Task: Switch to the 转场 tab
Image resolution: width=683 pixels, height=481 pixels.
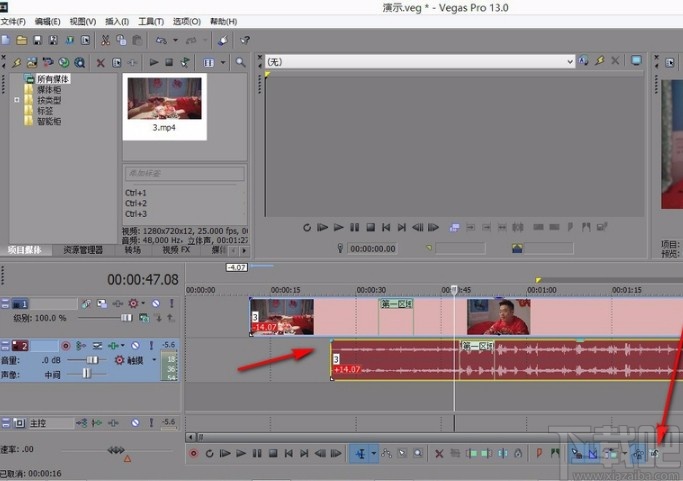Action: coord(133,250)
